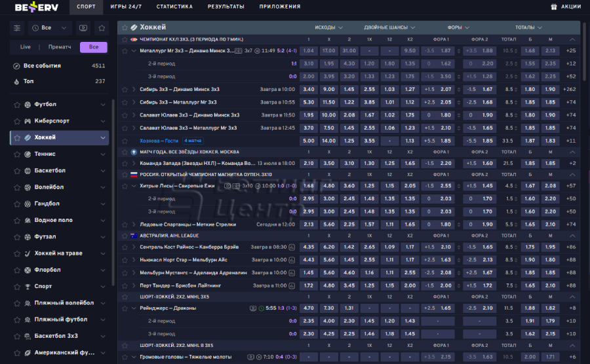Toggle favorite star for Теннис in sidebar
The image size is (590, 364).
coord(17,154)
